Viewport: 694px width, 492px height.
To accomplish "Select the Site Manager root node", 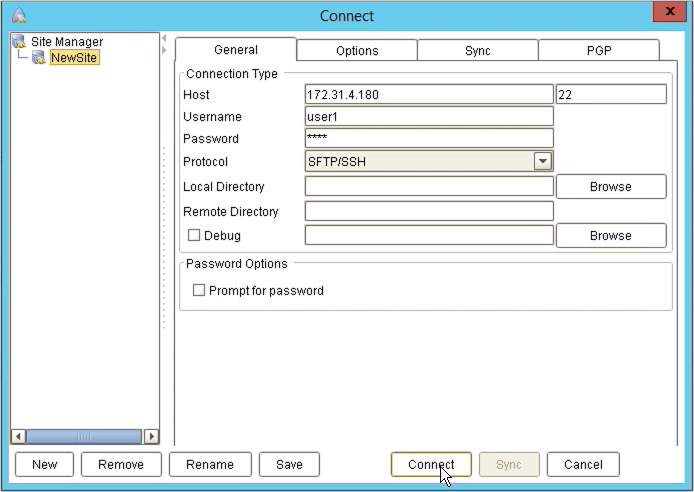I will [67, 42].
